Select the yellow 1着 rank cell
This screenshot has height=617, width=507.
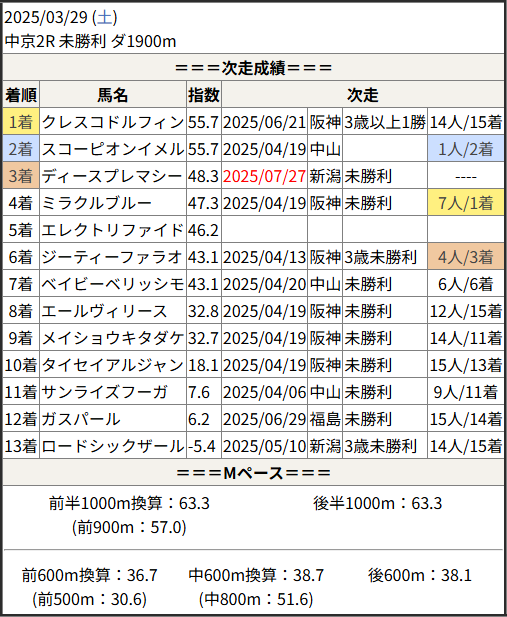[21, 122]
